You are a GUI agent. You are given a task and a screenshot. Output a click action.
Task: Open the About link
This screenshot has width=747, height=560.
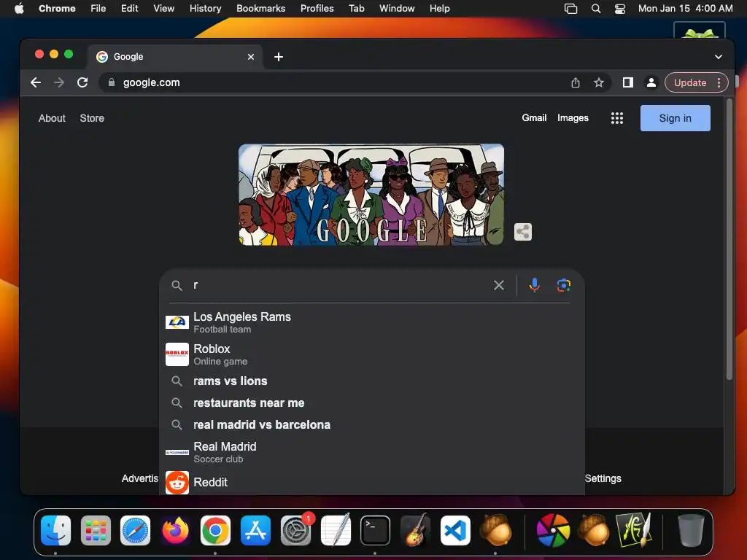click(52, 118)
